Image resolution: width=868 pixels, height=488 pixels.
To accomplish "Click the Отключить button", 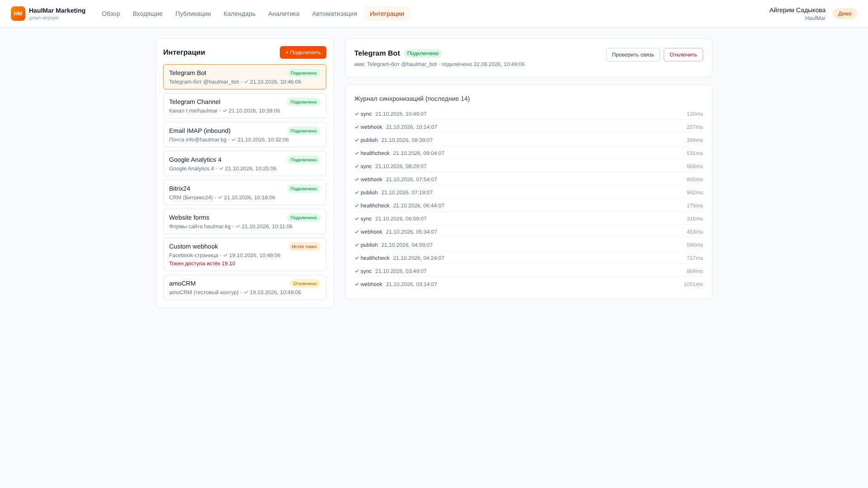I will point(683,55).
